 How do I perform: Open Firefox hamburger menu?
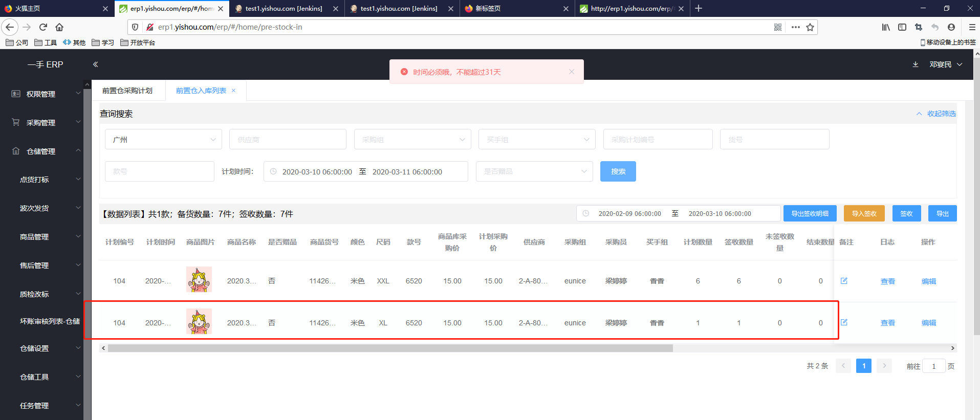point(972,27)
